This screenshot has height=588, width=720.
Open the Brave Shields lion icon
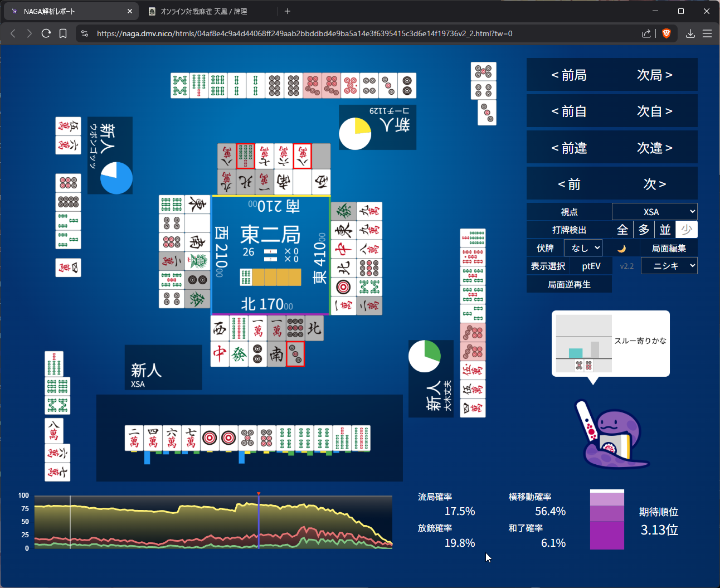666,33
